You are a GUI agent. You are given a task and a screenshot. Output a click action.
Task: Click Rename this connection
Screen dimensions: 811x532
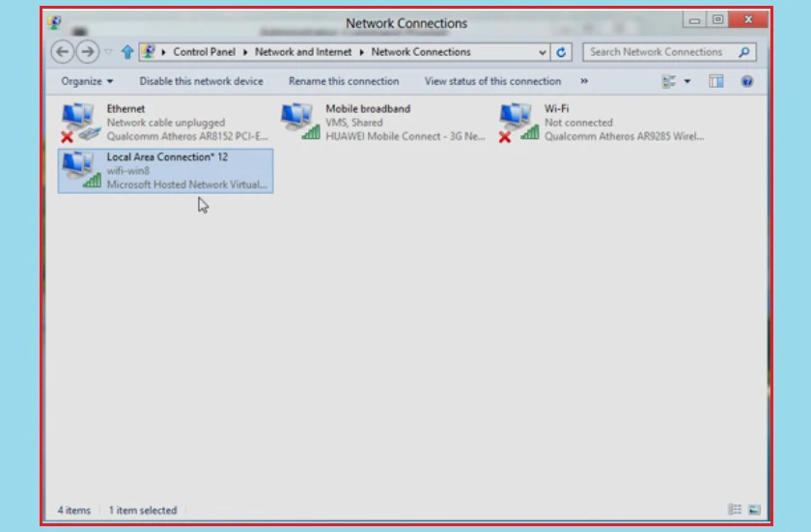click(344, 81)
